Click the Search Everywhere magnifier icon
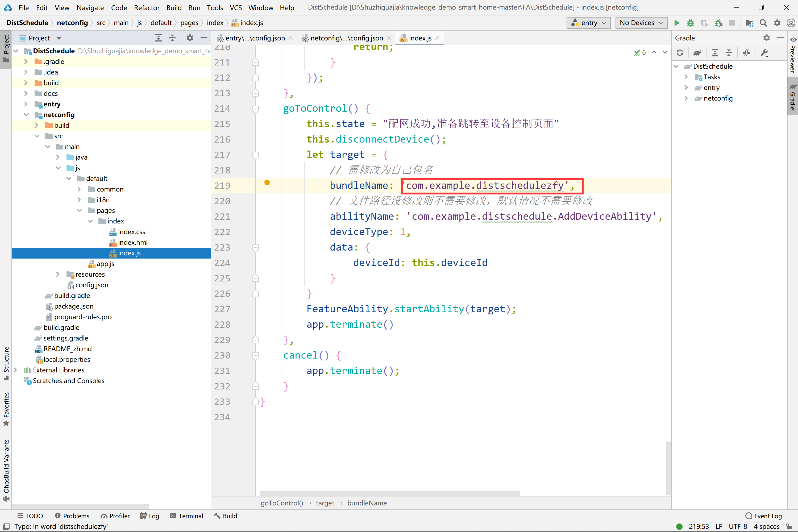Image resolution: width=798 pixels, height=532 pixels. (x=763, y=23)
